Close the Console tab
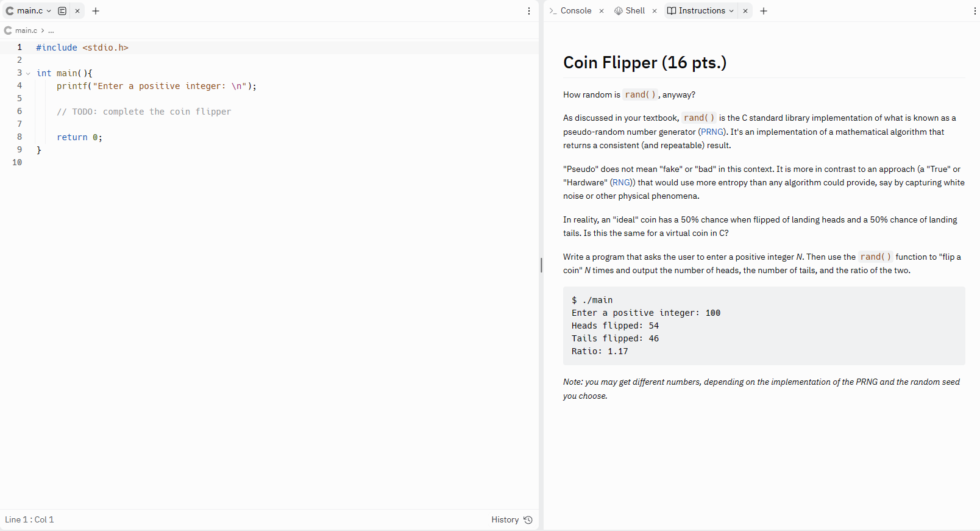 tap(602, 11)
